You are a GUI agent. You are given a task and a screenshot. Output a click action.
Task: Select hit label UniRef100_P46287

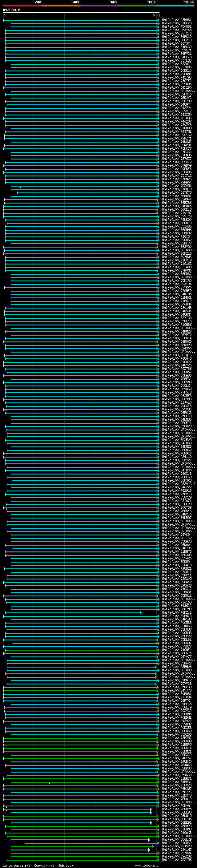(x=176, y=121)
